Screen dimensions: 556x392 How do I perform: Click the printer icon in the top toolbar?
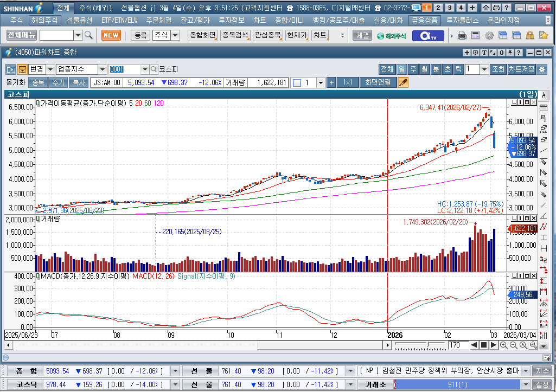[x=462, y=35]
